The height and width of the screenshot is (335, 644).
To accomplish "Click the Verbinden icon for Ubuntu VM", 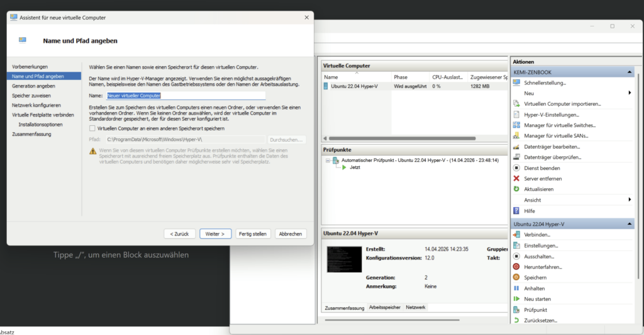I will point(516,235).
